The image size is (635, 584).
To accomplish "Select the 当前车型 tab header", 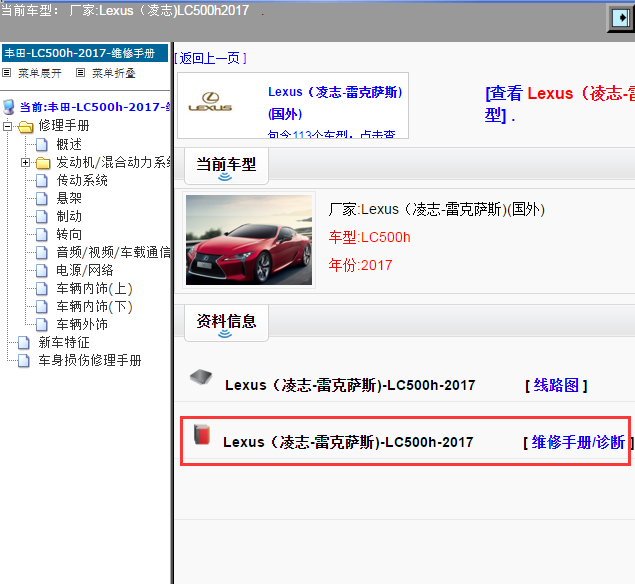I will tap(226, 165).
